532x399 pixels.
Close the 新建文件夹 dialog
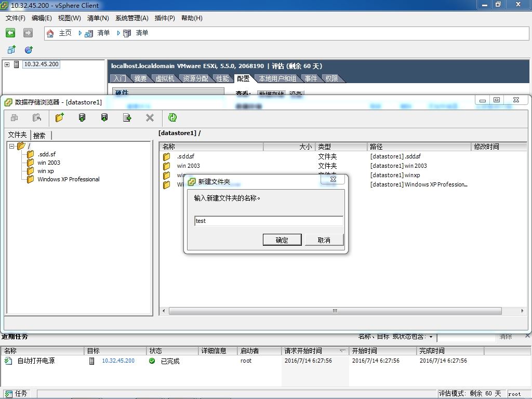[x=333, y=180]
